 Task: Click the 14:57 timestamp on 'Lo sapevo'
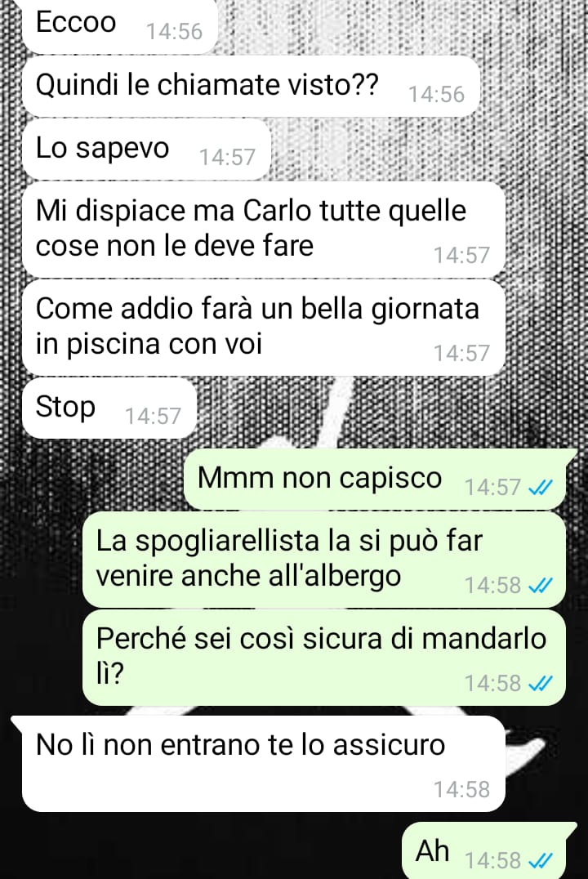[x=227, y=157]
